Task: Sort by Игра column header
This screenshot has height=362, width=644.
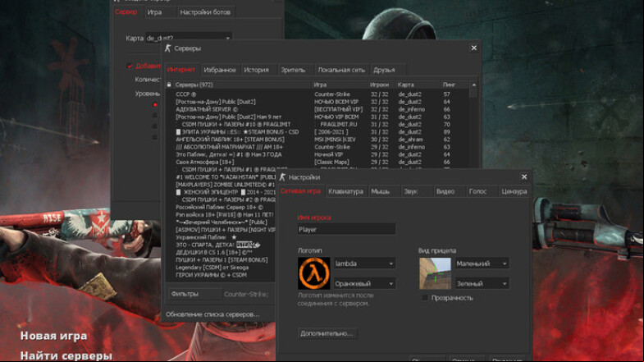Action: [340, 85]
